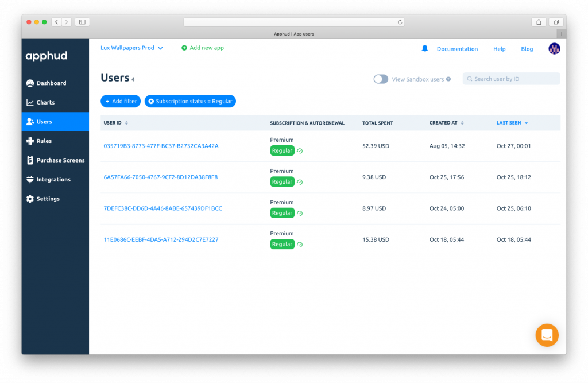Image resolution: width=588 pixels, height=383 pixels.
Task: Click the 8.97 USD total spent value
Action: [x=374, y=208]
